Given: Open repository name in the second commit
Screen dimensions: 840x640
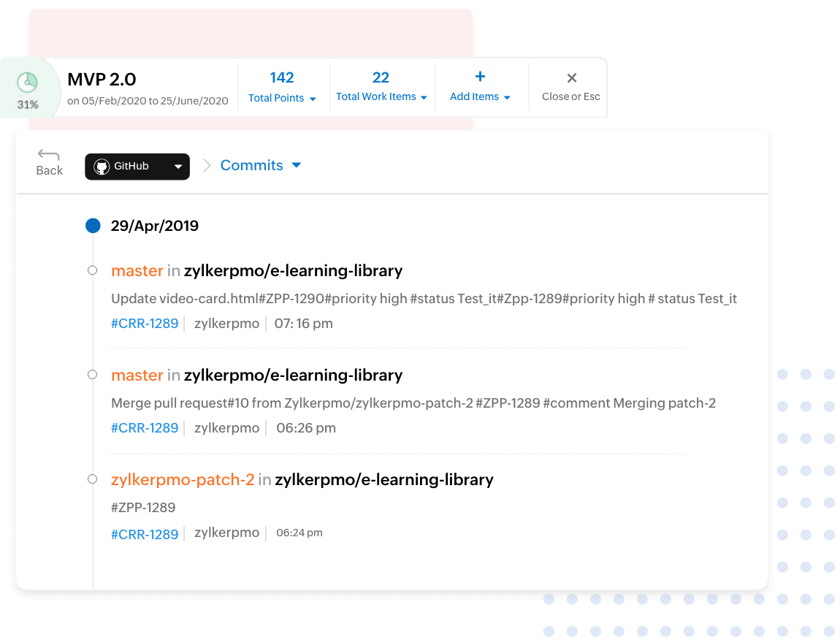Looking at the screenshot, I should click(x=293, y=376).
